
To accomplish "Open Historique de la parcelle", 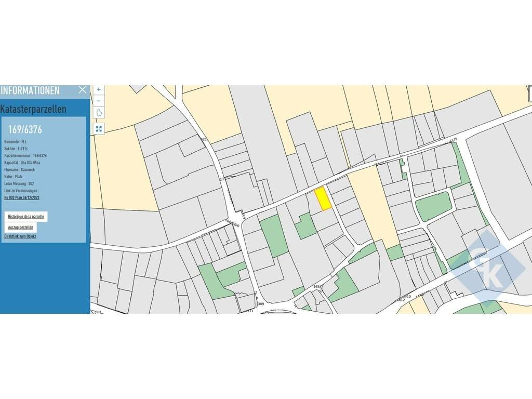I will pos(26,216).
